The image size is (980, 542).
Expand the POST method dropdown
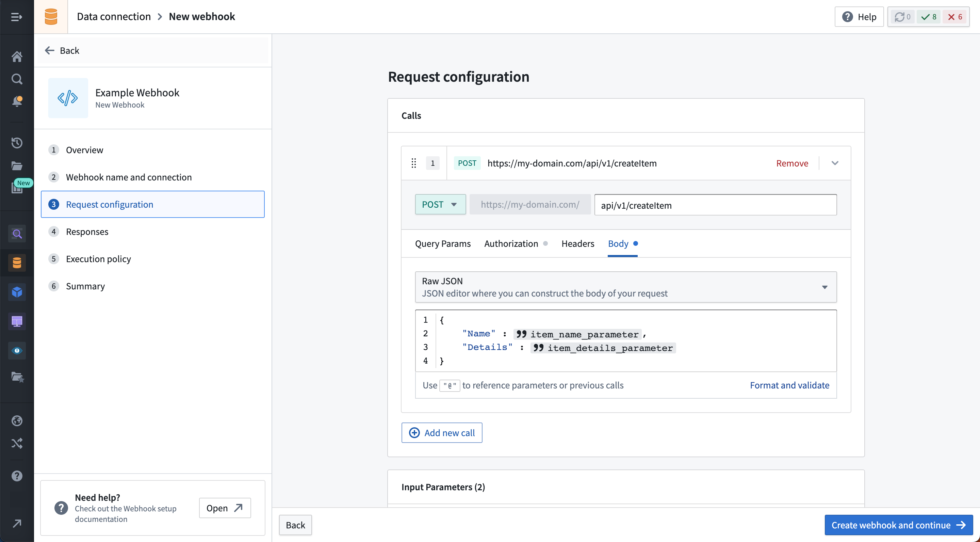point(438,204)
